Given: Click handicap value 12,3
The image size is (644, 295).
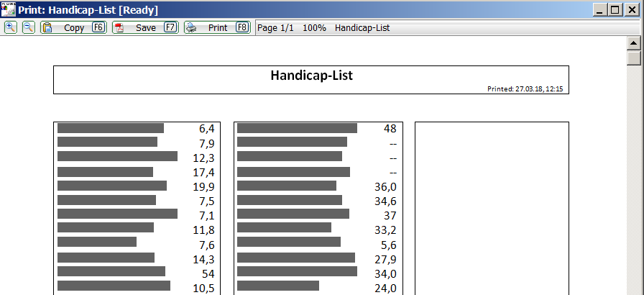Looking at the screenshot, I should click(203, 158).
